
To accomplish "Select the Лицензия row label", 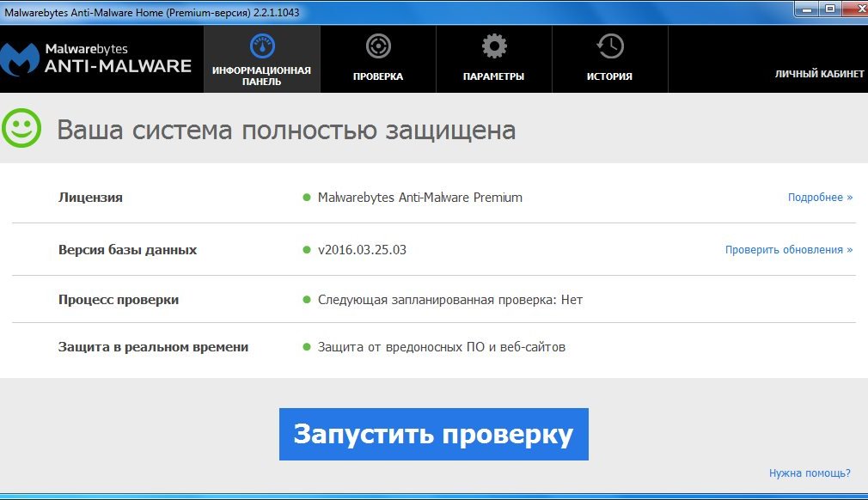I will [90, 198].
